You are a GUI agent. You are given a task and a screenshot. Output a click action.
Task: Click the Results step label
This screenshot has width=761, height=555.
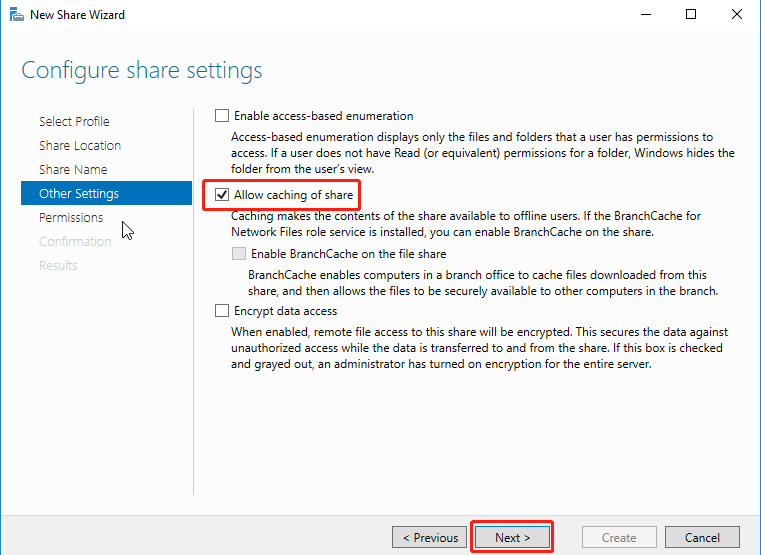click(58, 265)
